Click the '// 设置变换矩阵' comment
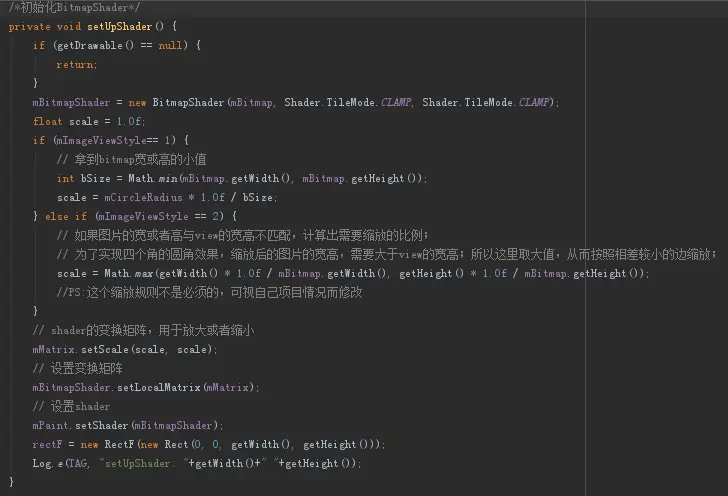 [78, 368]
